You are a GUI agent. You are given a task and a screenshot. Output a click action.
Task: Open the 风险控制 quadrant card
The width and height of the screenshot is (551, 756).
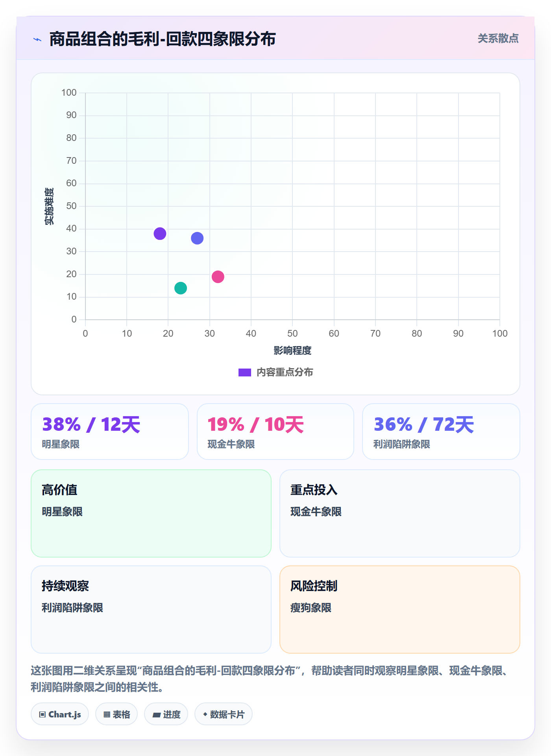click(x=400, y=610)
